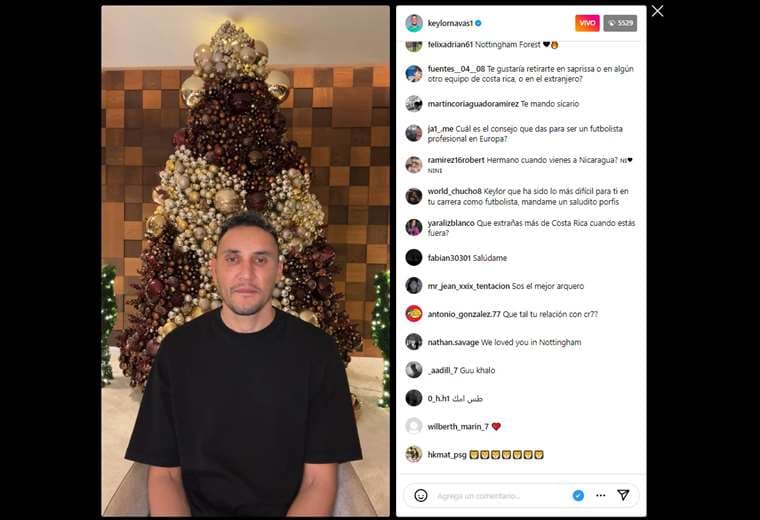Open the three-dots more options menu
Image resolution: width=760 pixels, height=520 pixels.
601,495
